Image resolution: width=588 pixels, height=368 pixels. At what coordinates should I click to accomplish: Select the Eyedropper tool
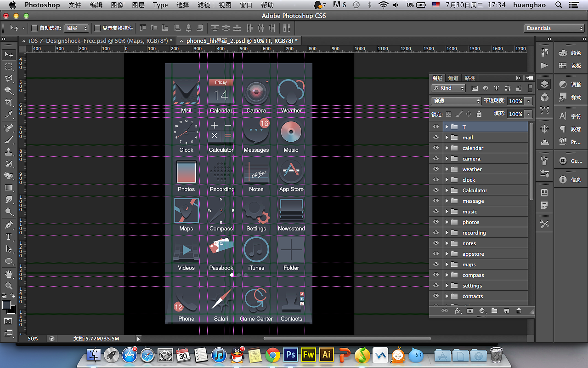tap(9, 115)
